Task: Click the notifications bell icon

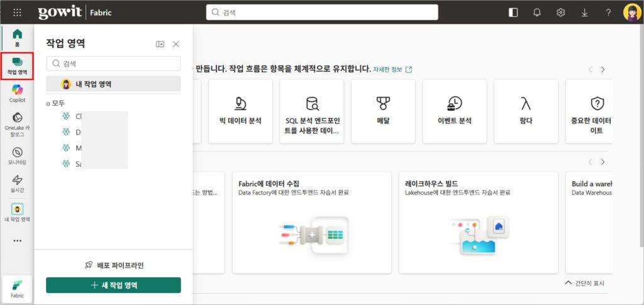Action: click(537, 13)
